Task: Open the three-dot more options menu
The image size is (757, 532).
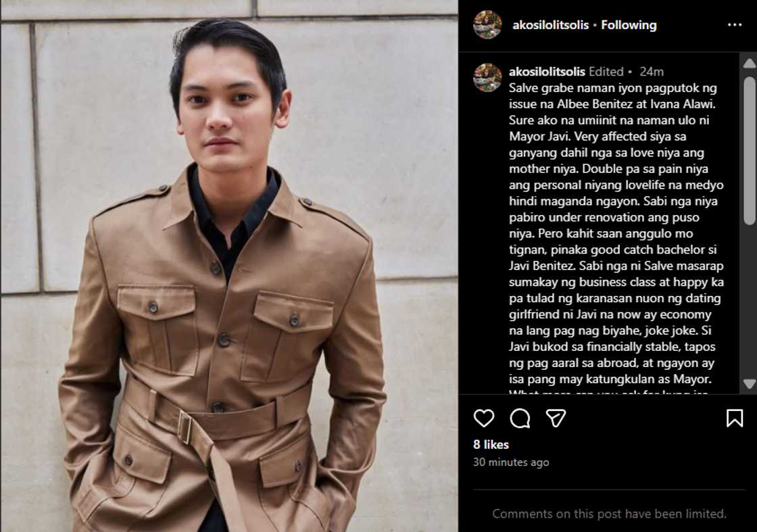Action: point(735,24)
